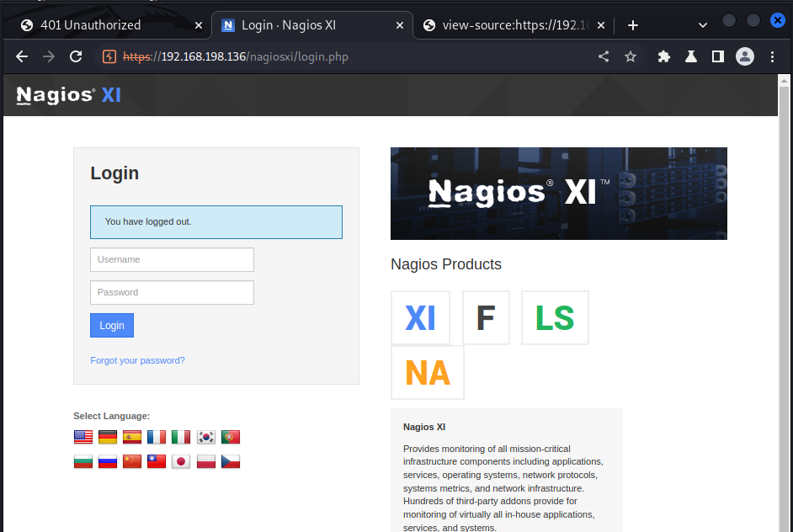Switch to the view-source tab
This screenshot has height=532, width=793.
coord(515,25)
